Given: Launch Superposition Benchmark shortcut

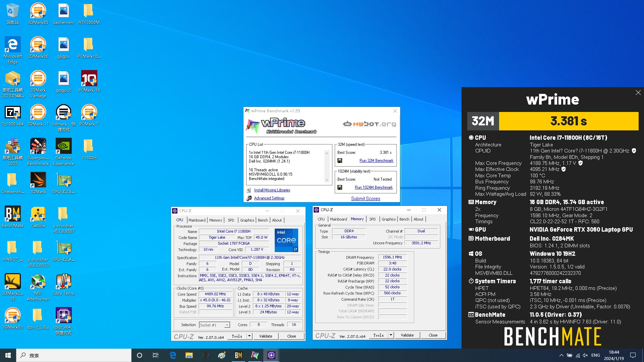Looking at the screenshot, I should point(38,152).
